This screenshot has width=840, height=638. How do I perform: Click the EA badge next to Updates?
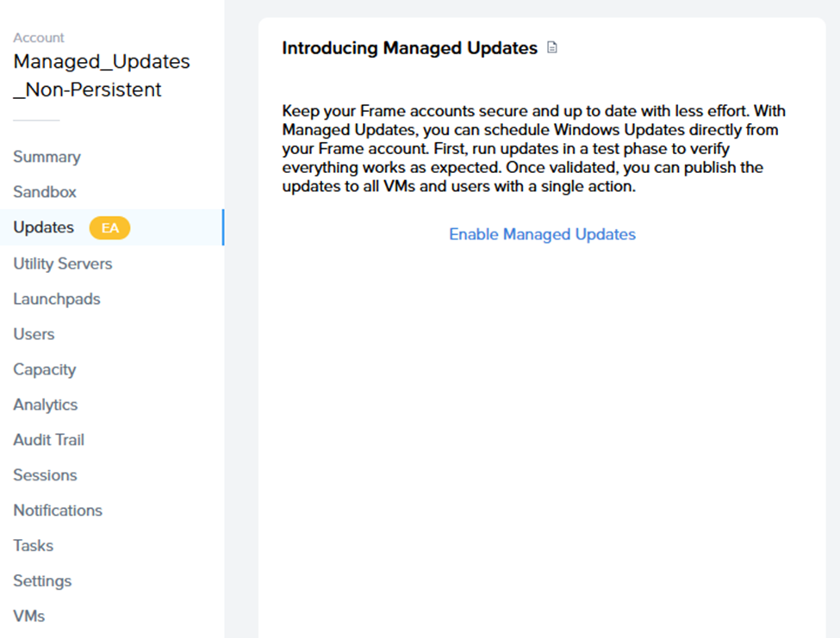tap(110, 228)
